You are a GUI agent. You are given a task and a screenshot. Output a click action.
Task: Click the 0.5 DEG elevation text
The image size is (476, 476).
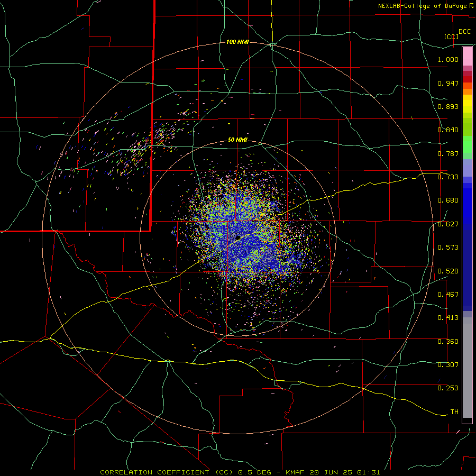pos(254,472)
